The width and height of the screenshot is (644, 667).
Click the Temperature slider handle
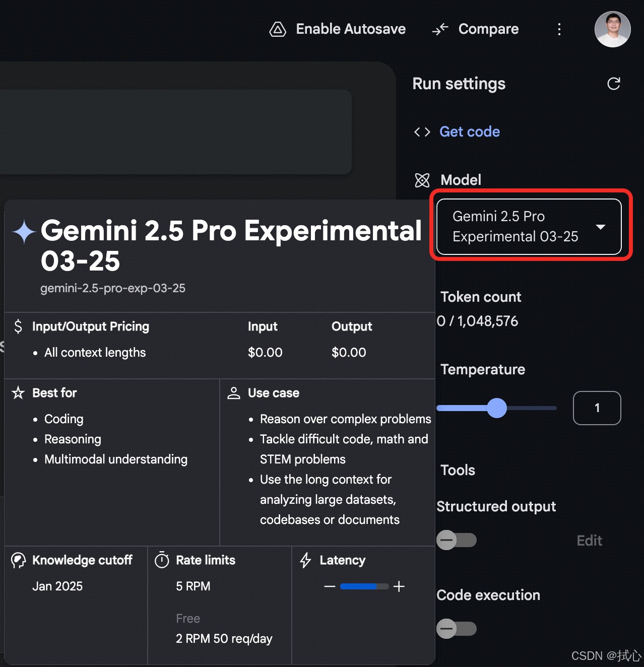pos(497,408)
